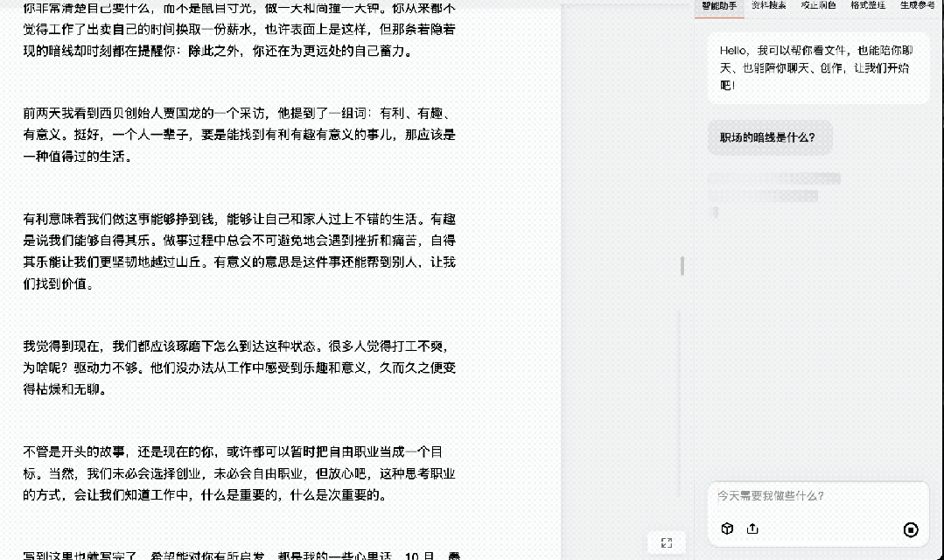
Task: Go to the 格式整理 tab
Action: tap(868, 6)
